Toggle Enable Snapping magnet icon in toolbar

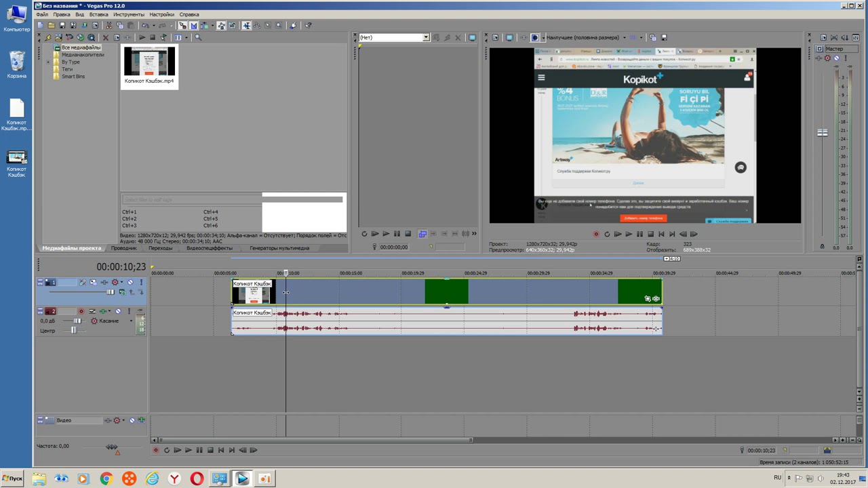(x=183, y=26)
